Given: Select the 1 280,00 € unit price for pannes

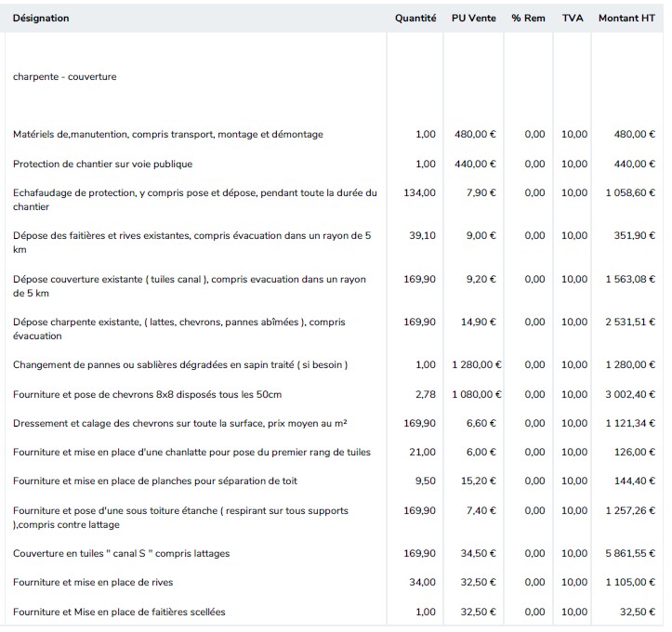Looking at the screenshot, I should coord(476,365).
